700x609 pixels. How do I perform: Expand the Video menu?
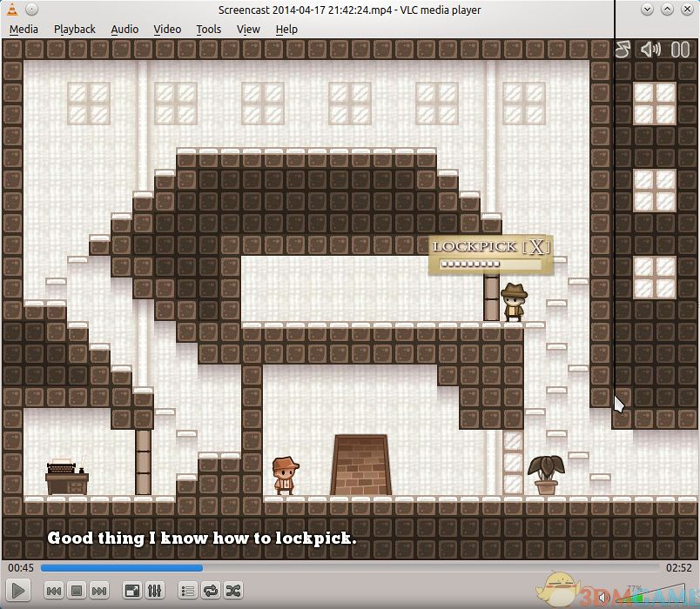point(167,29)
